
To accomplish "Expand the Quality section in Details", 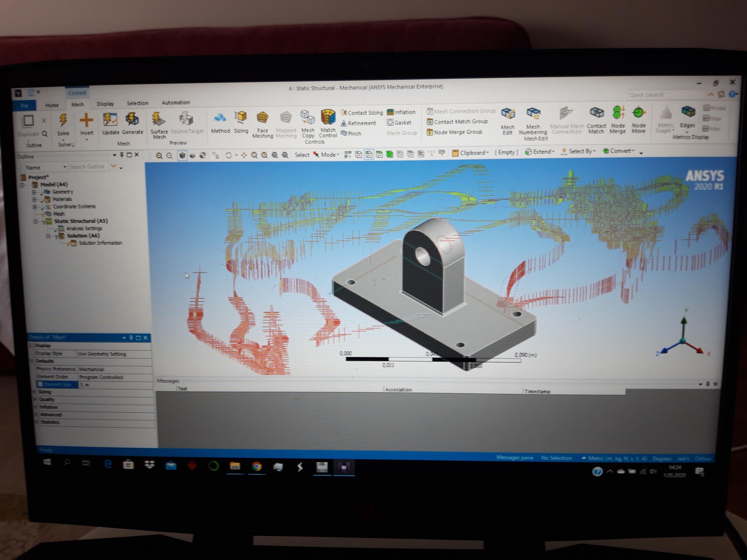I will [35, 399].
